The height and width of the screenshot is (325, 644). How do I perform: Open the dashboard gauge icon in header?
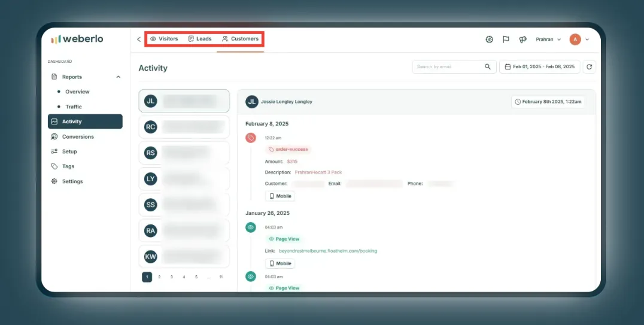pos(489,40)
